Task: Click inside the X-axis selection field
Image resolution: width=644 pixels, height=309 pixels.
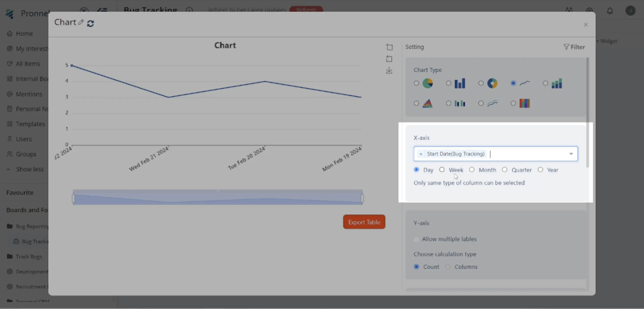Action: tap(496, 154)
